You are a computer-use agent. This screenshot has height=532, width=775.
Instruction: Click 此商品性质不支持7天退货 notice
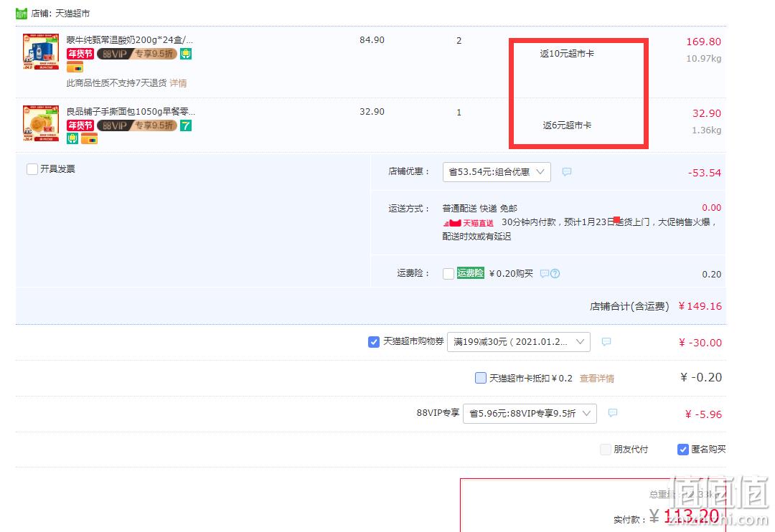point(117,83)
